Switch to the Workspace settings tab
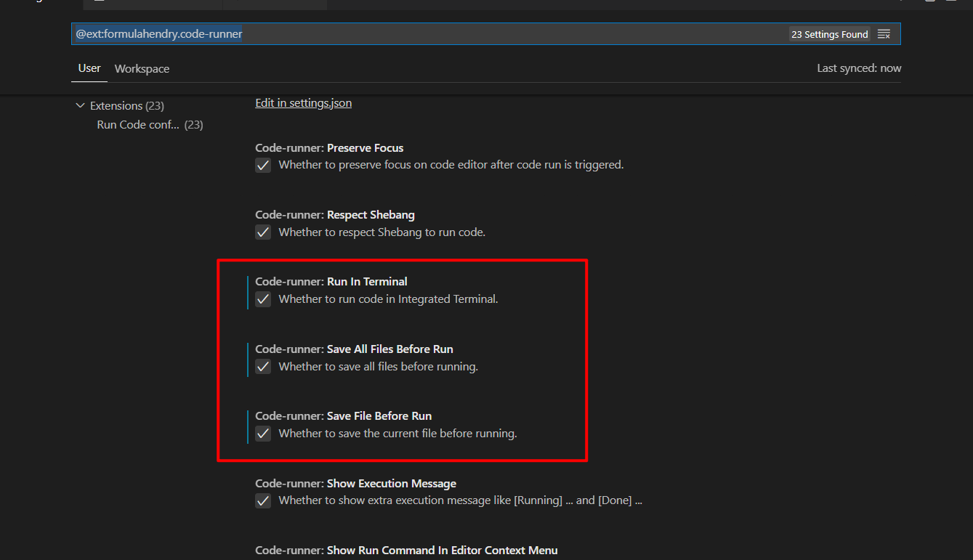 (142, 69)
